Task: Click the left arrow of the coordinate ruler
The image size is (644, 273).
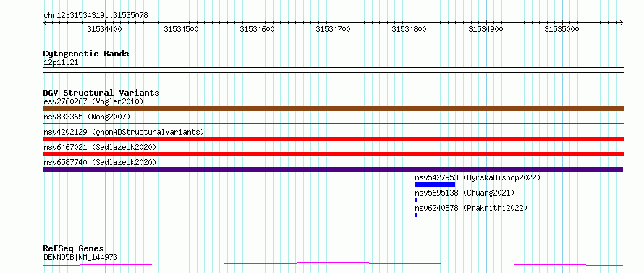Action: (45, 22)
